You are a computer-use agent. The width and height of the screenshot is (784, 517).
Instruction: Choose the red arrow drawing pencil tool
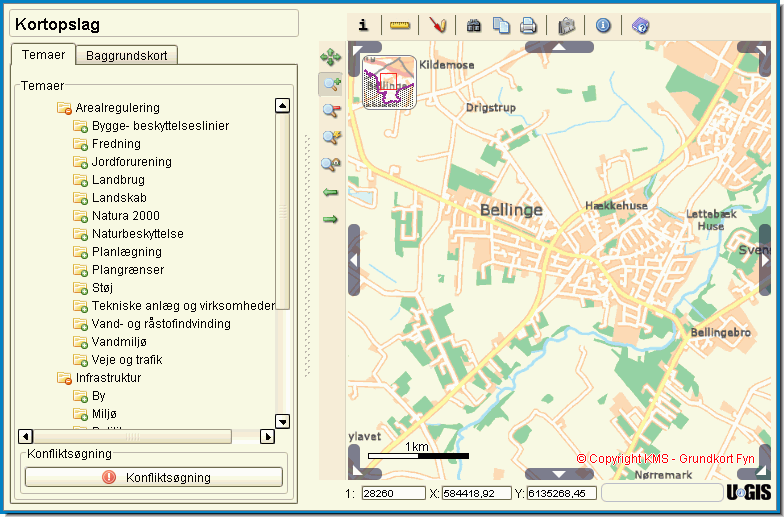tap(438, 25)
